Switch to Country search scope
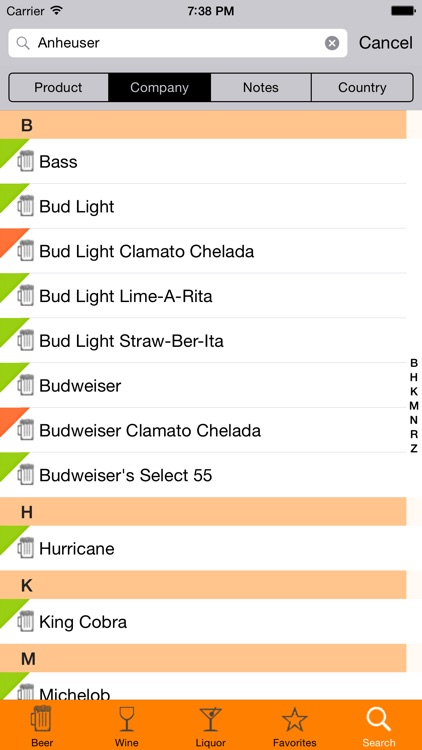The height and width of the screenshot is (750, 422). 362,87
